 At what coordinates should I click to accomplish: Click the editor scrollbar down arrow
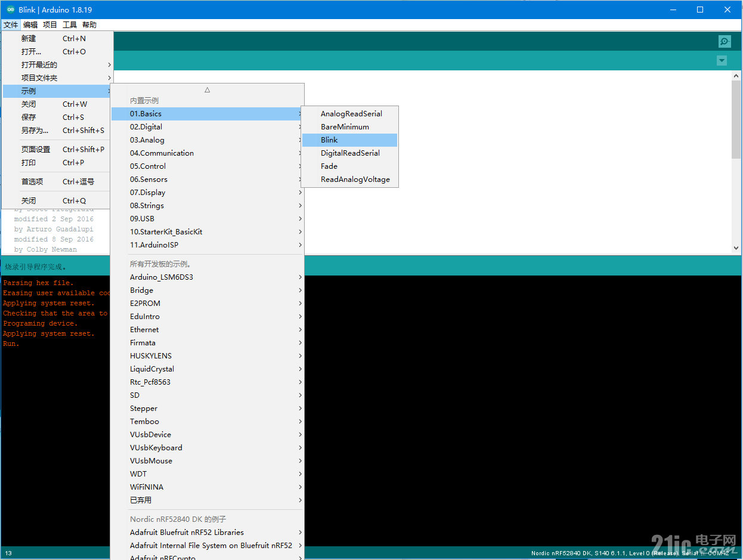(736, 248)
